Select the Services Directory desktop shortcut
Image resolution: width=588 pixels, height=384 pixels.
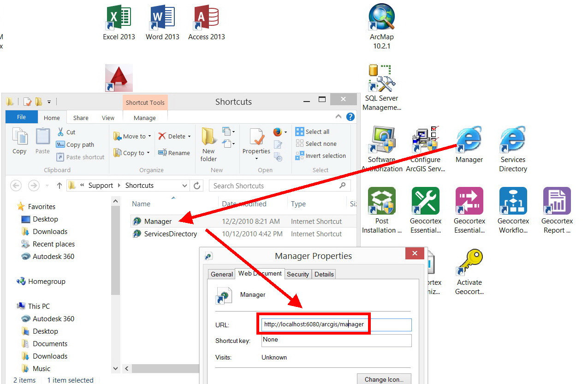pyautogui.click(x=513, y=149)
